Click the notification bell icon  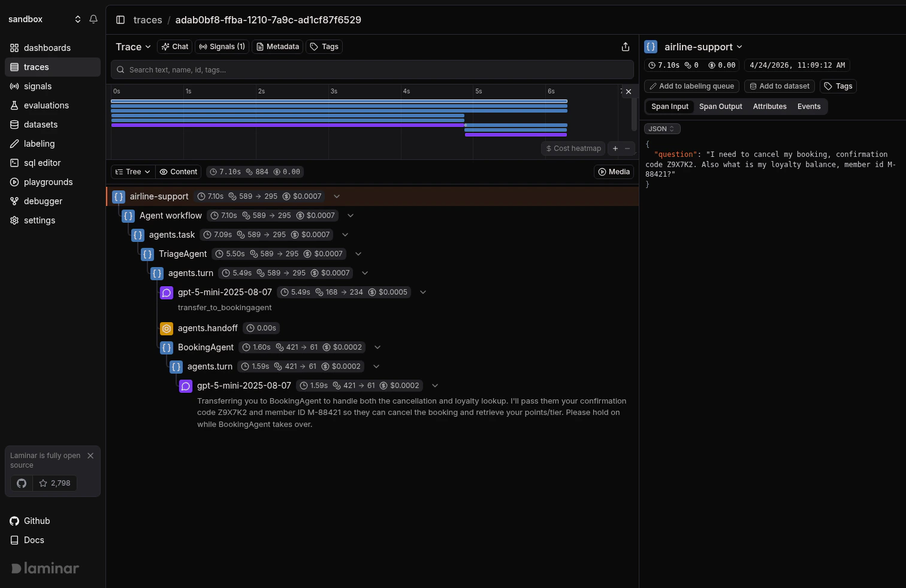pyautogui.click(x=93, y=19)
